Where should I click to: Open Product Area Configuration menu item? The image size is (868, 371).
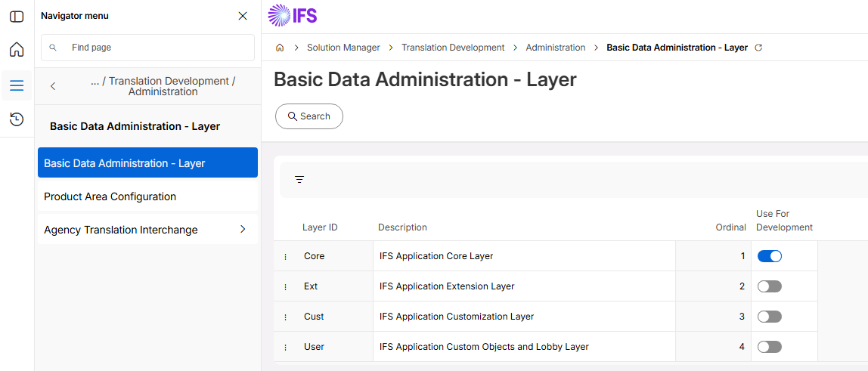pos(147,196)
